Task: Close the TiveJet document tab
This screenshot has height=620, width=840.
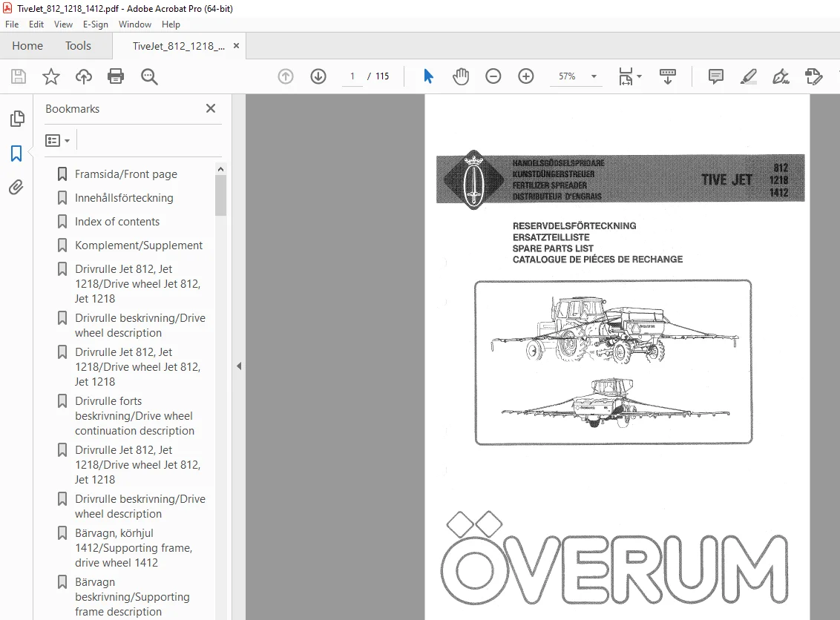Action: 236,46
